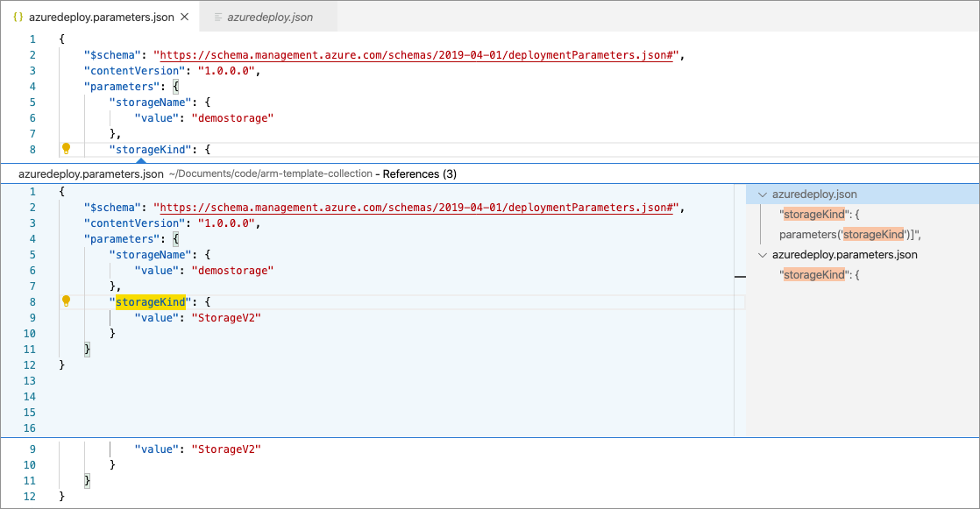Click the highlighted storageKind key in the peek view
Image resolution: width=980 pixels, height=509 pixels.
tap(151, 301)
